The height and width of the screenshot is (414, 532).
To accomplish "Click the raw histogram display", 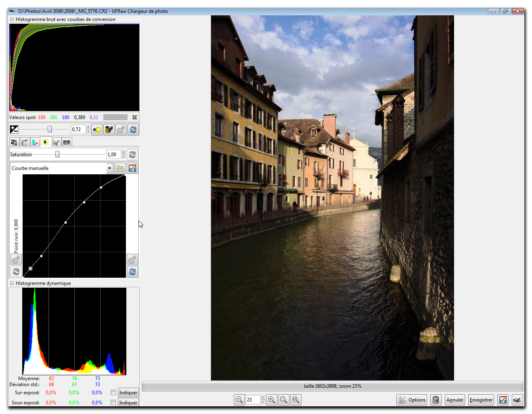I will pos(74,67).
